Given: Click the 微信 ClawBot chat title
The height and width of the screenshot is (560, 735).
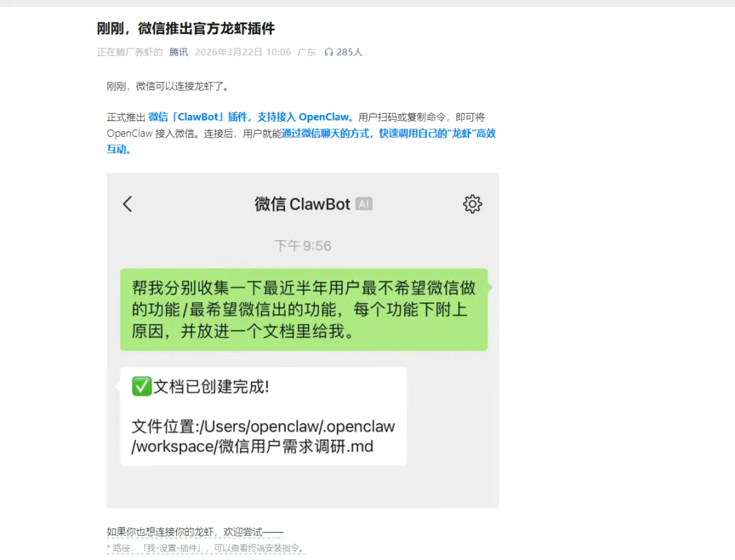Looking at the screenshot, I should pyautogui.click(x=302, y=204).
